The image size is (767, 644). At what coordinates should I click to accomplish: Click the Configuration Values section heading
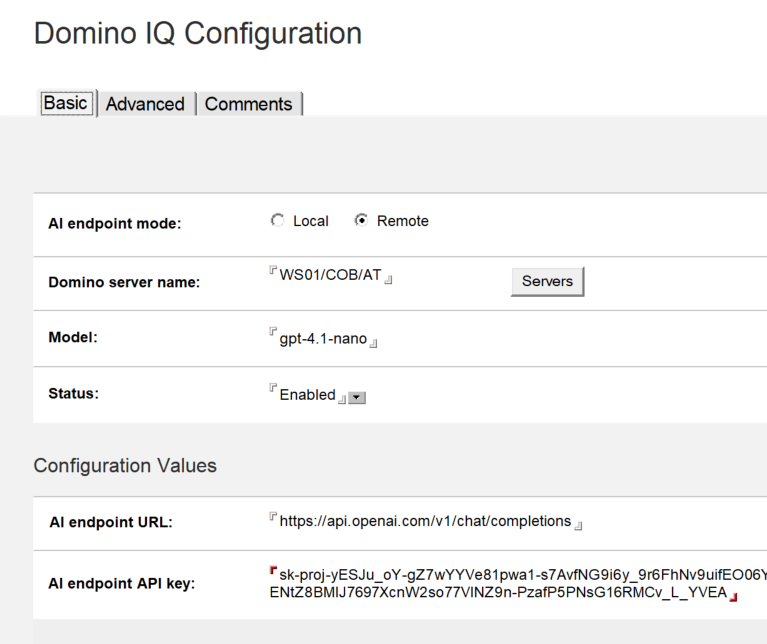click(x=125, y=466)
